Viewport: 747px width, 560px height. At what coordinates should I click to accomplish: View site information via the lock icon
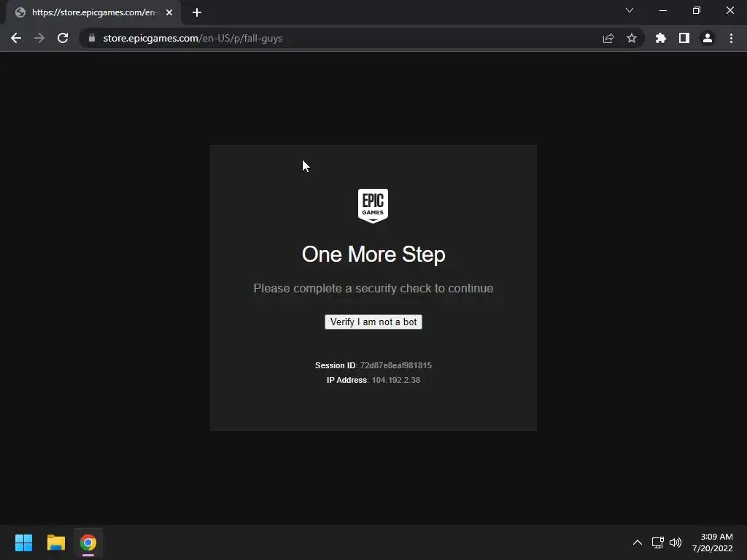coord(92,38)
